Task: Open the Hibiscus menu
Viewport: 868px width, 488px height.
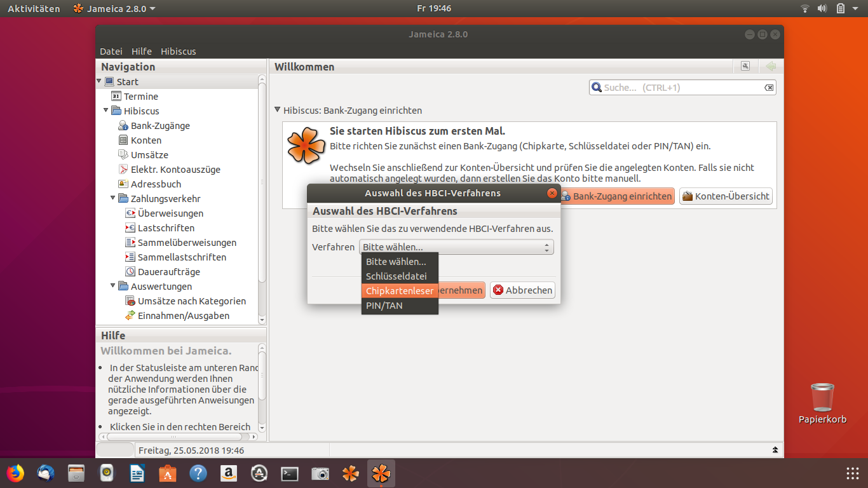Action: [179, 51]
